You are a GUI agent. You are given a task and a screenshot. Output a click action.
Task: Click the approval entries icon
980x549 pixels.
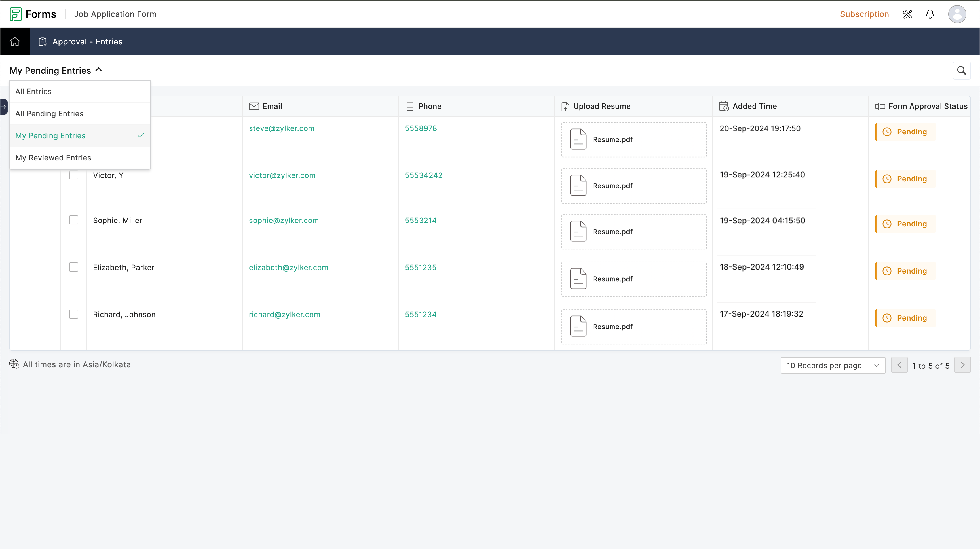[x=43, y=42]
